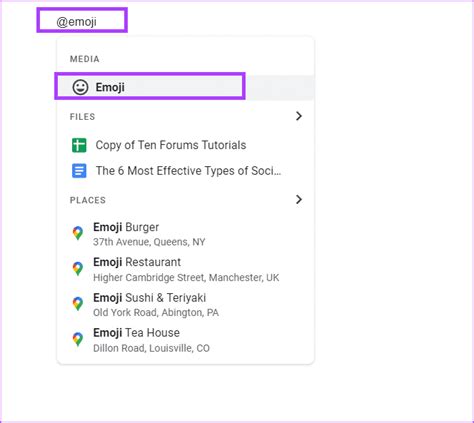
Task: Click the @emoji text in the document
Action: point(76,22)
